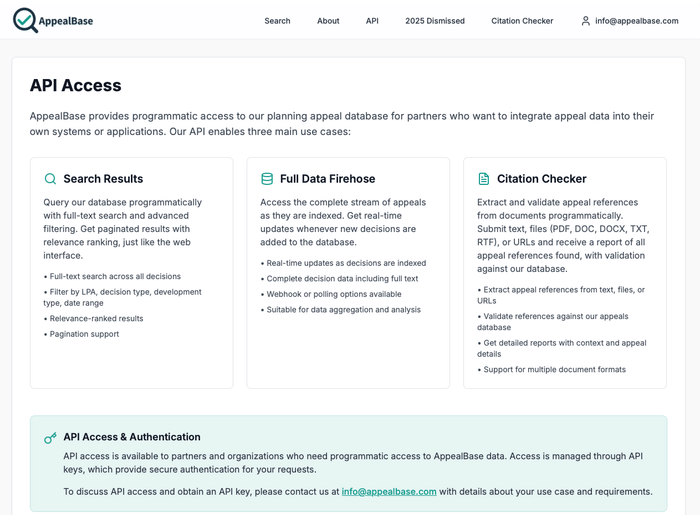700x515 pixels.
Task: Select API in the top navigation
Action: [372, 21]
